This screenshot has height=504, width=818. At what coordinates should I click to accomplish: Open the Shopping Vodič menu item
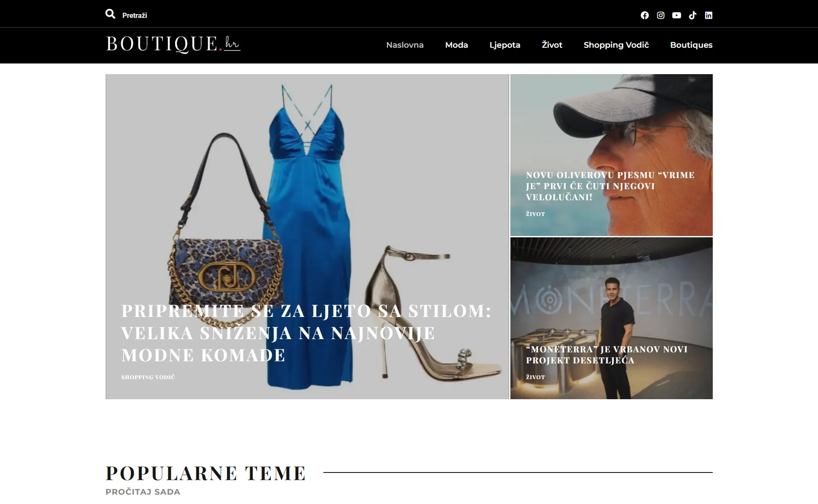616,45
